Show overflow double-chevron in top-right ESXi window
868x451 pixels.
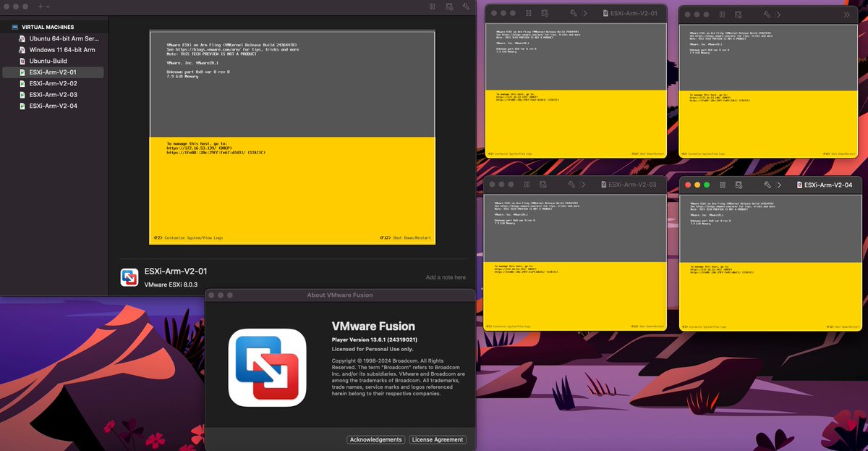pos(847,14)
